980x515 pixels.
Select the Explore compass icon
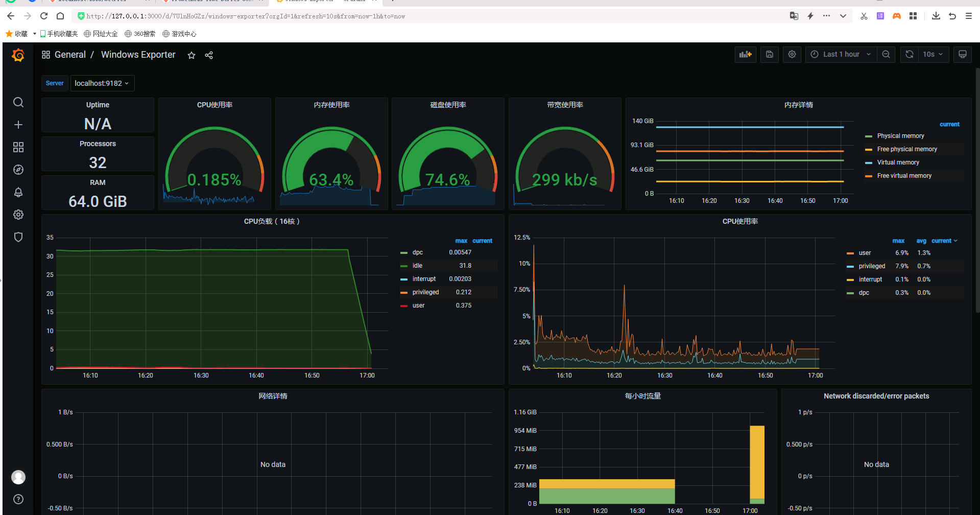(x=18, y=170)
